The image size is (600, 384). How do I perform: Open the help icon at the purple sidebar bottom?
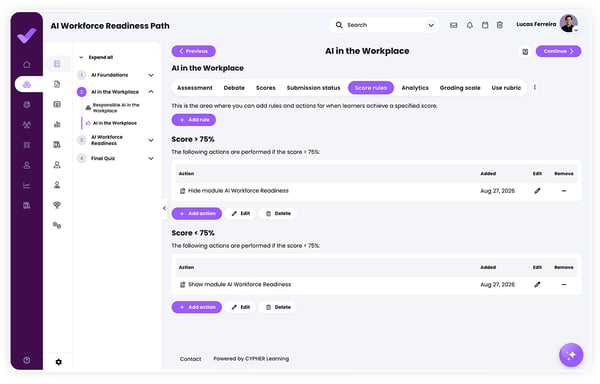coord(27,360)
